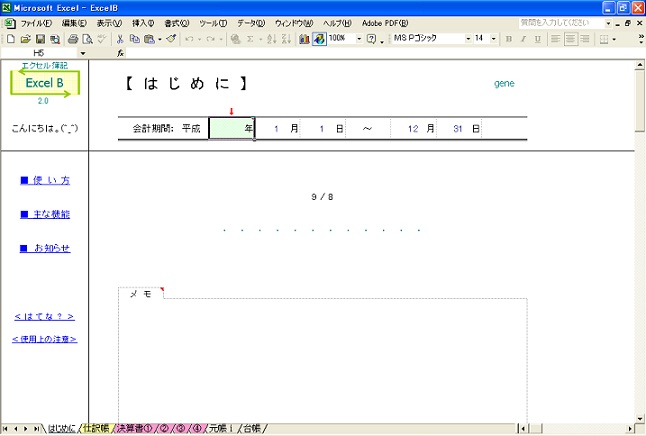Click the Excel Help question icon
646x436 pixels.
click(x=371, y=39)
